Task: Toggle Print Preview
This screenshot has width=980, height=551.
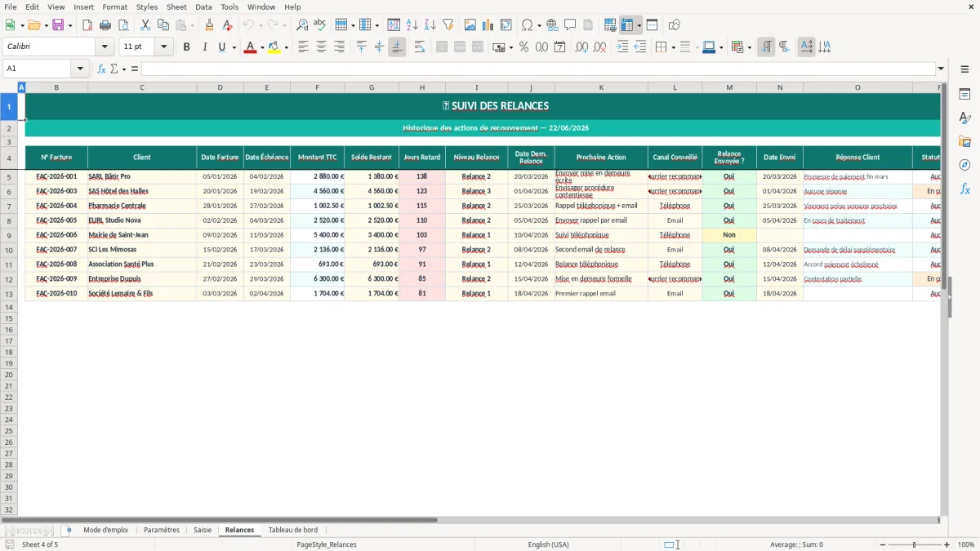Action: point(122,25)
